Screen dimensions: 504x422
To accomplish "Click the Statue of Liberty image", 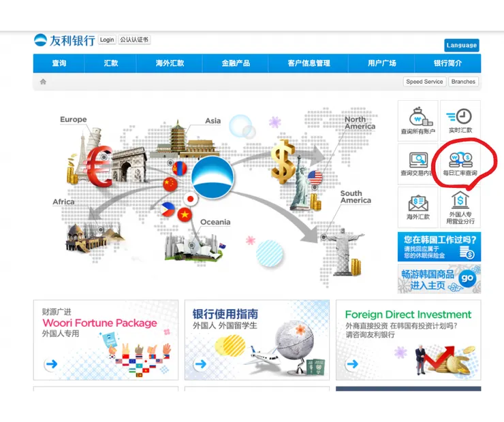I will (300, 183).
